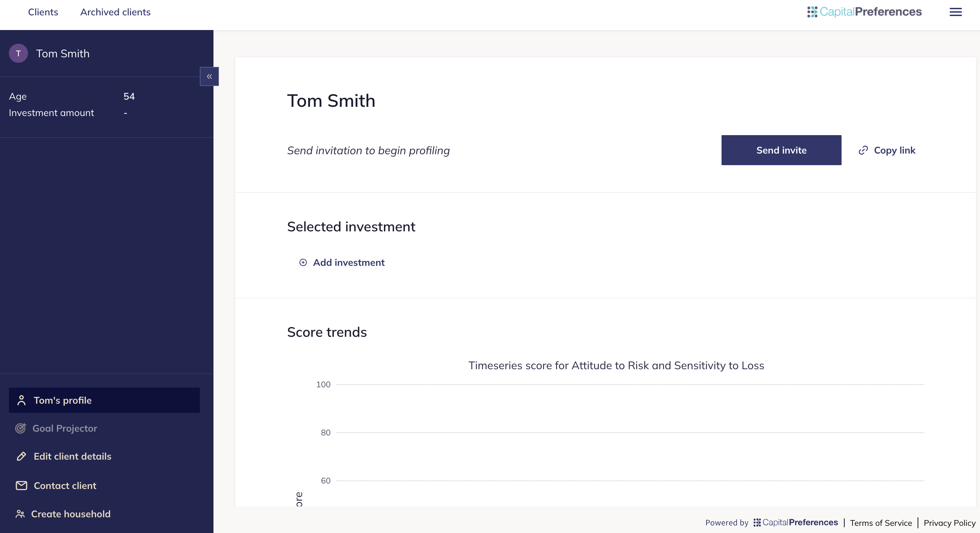
Task: Switch to Archived clients tab
Action: (115, 12)
